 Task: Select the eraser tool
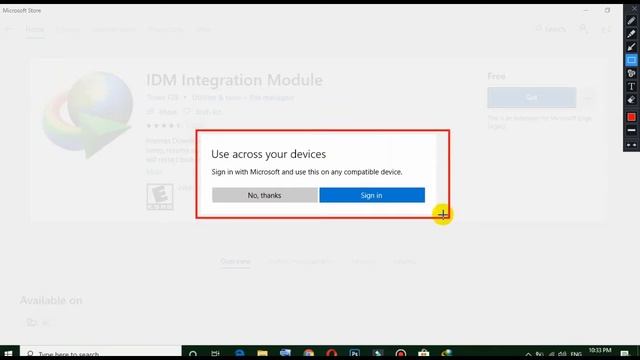[631, 100]
